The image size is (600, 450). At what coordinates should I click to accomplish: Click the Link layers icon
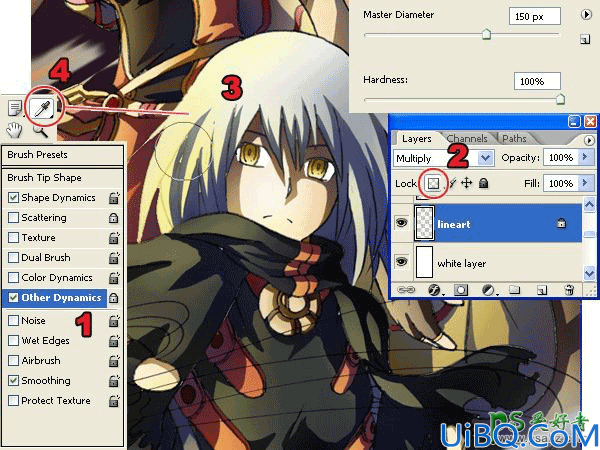[x=406, y=290]
